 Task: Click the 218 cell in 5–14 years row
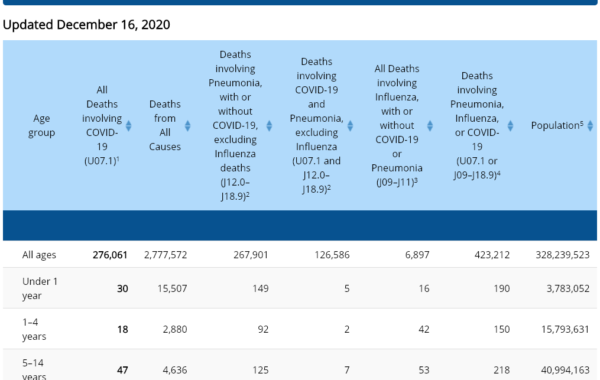pos(502,370)
